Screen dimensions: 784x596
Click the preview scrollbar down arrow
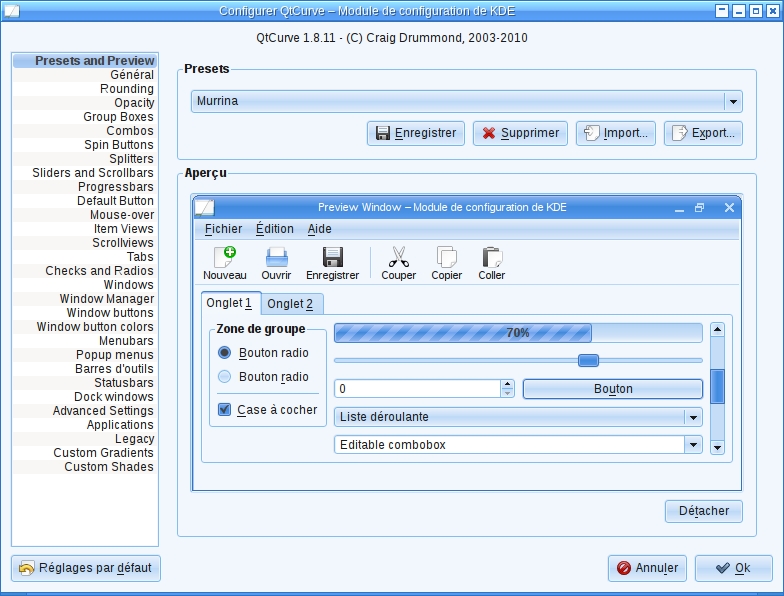pyautogui.click(x=718, y=448)
